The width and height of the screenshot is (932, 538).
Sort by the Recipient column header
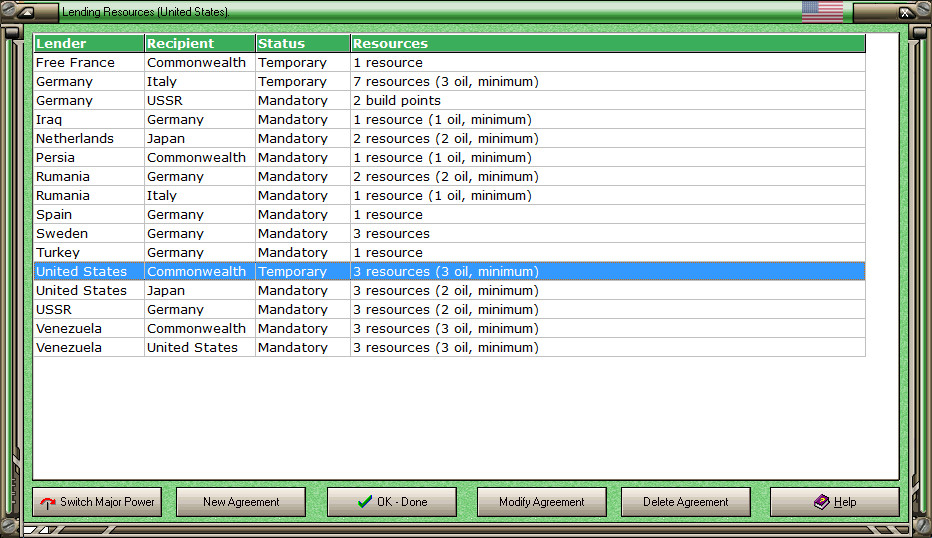pos(200,43)
